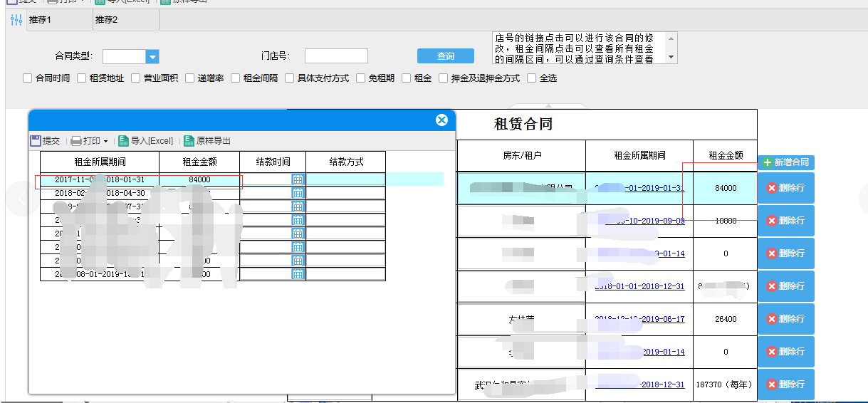Click 导入[Excel] icon in popup toolbar

click(124, 141)
